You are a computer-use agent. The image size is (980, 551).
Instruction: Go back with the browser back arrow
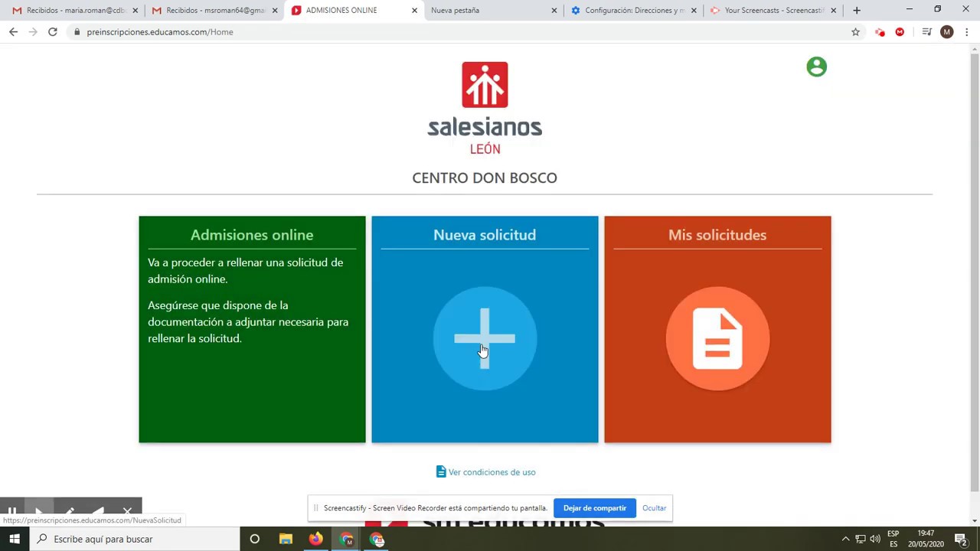[x=13, y=32]
